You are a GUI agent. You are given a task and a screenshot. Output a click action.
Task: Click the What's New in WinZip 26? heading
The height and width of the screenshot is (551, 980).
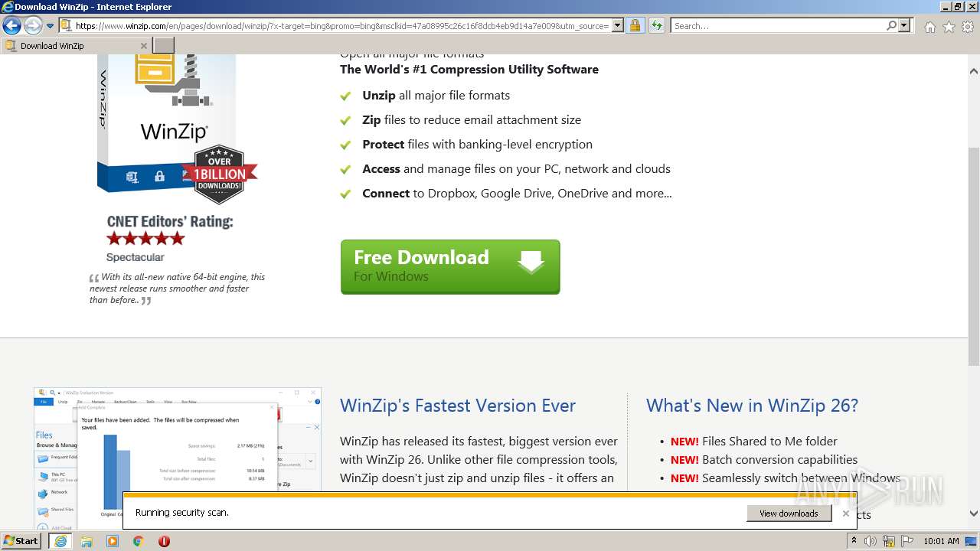752,406
